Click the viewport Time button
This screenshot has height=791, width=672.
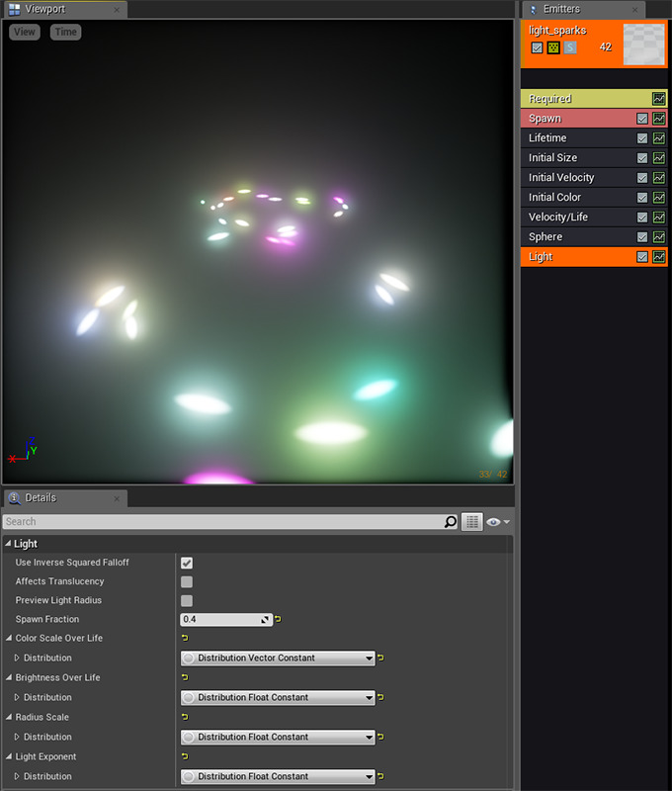click(x=65, y=32)
